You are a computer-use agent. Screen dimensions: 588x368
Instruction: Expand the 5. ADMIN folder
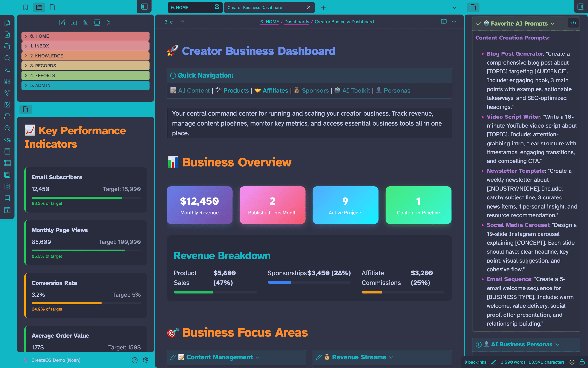pyautogui.click(x=85, y=85)
